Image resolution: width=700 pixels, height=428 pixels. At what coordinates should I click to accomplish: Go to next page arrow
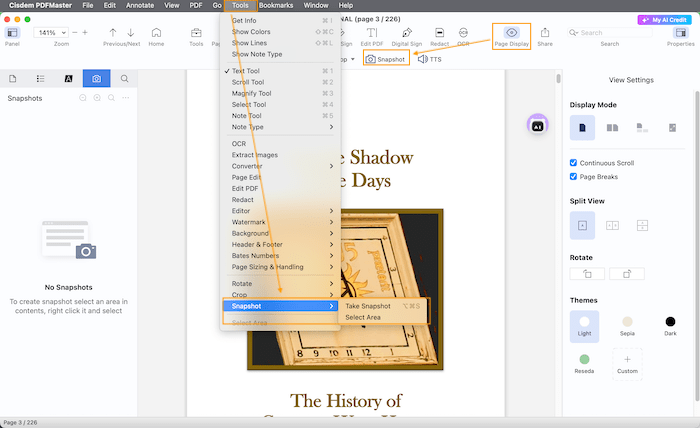130,33
